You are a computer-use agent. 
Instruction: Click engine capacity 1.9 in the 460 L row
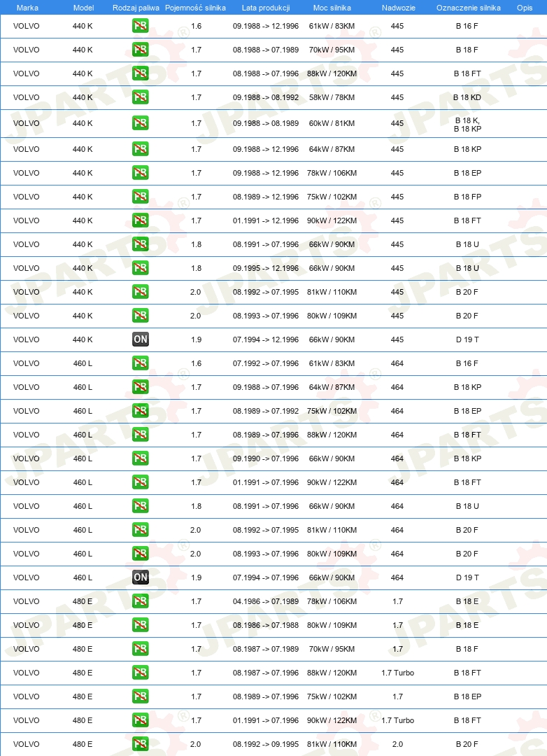(x=196, y=577)
